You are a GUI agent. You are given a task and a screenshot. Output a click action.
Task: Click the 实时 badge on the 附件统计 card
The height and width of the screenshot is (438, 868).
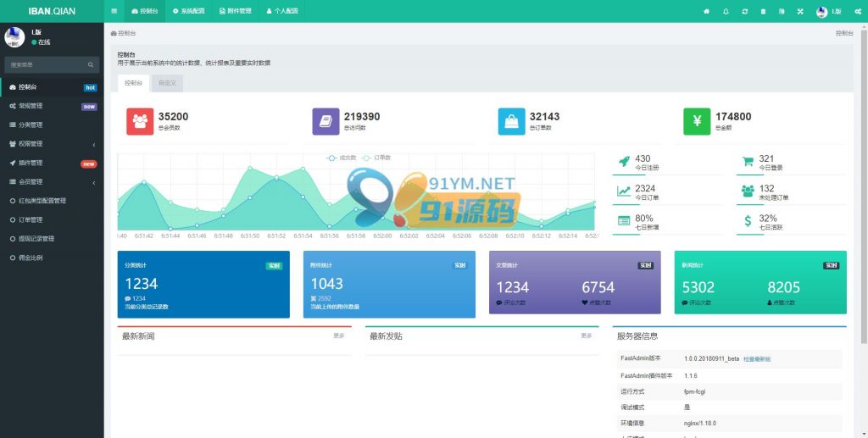click(x=460, y=266)
